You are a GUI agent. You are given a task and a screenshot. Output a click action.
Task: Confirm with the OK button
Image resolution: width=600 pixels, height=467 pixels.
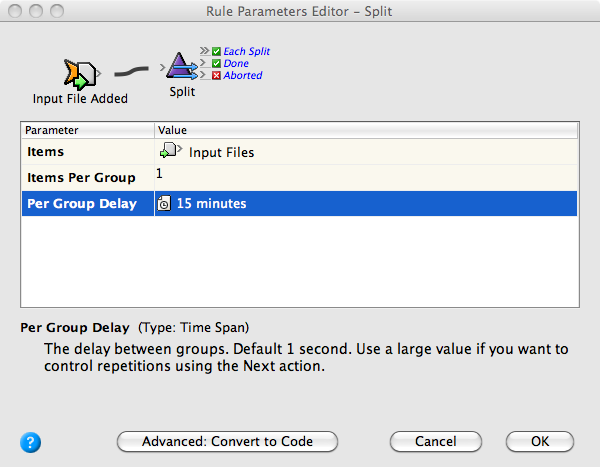tap(540, 441)
